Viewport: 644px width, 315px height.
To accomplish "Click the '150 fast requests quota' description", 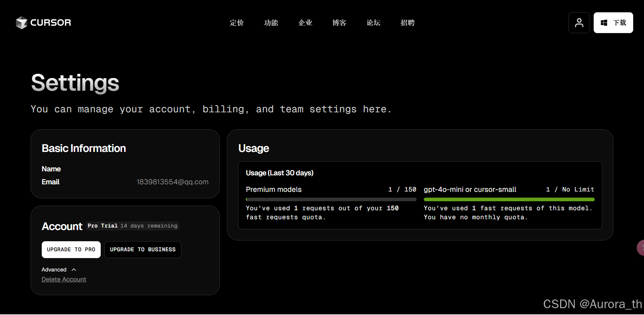I will [x=322, y=213].
